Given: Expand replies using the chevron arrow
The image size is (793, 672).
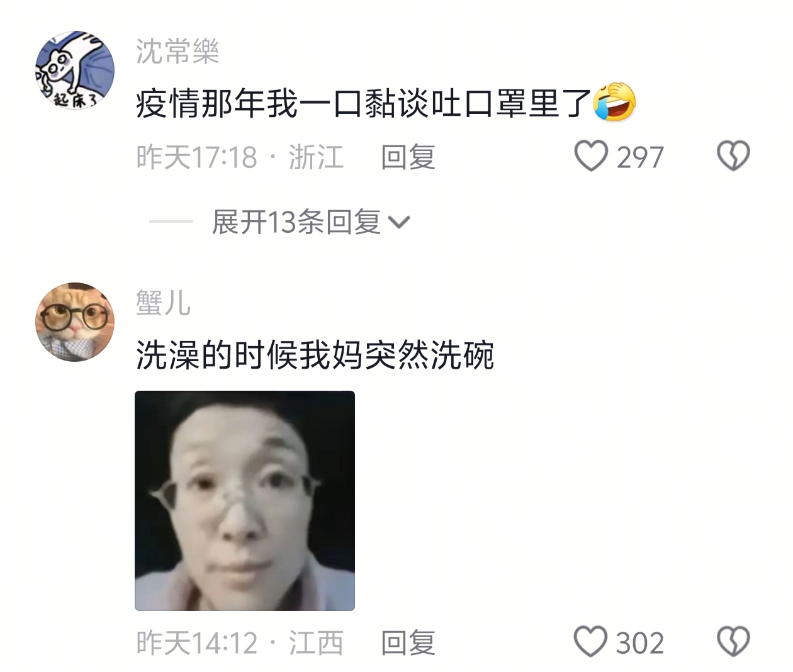Looking at the screenshot, I should pyautogui.click(x=399, y=222).
